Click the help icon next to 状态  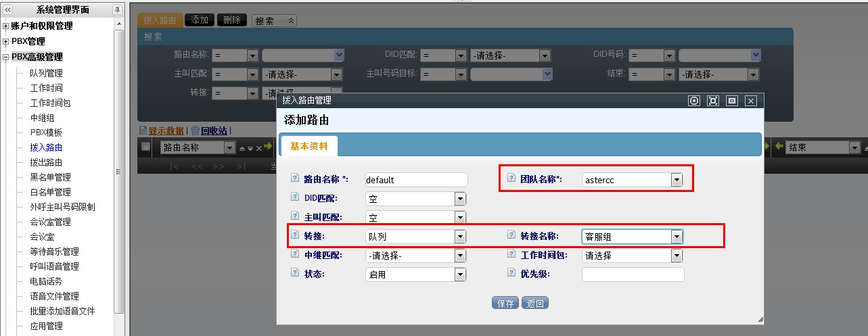point(294,273)
